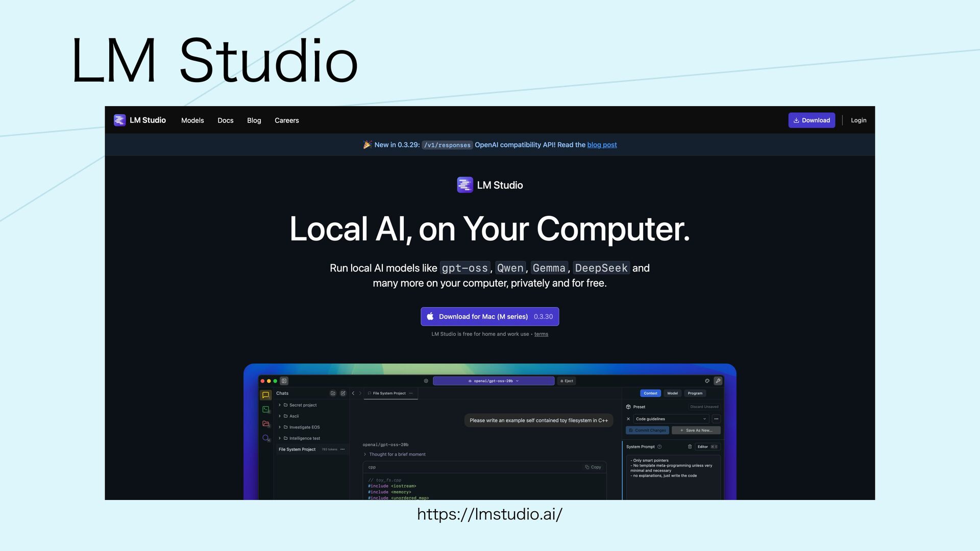Click the trash icon beside System Prompt
980x551 pixels.
click(x=690, y=446)
